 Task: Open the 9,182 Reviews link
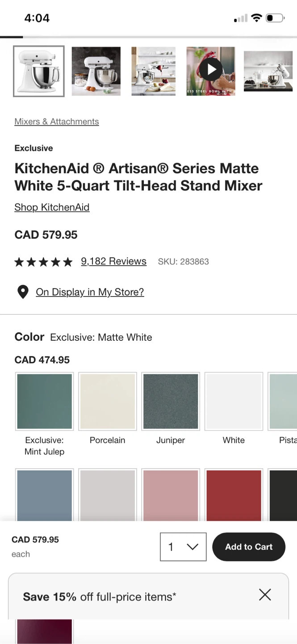pos(113,261)
